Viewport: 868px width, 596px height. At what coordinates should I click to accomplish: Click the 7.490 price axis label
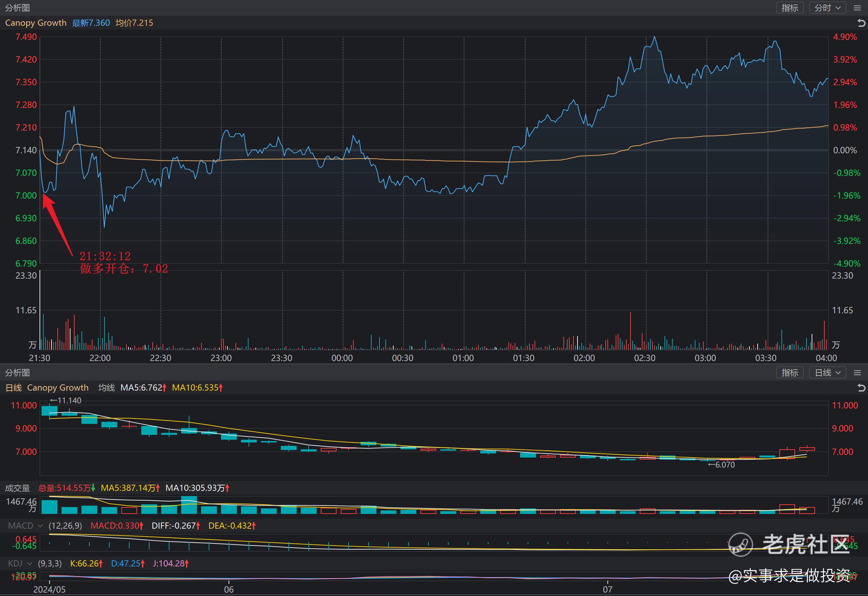pyautogui.click(x=26, y=37)
